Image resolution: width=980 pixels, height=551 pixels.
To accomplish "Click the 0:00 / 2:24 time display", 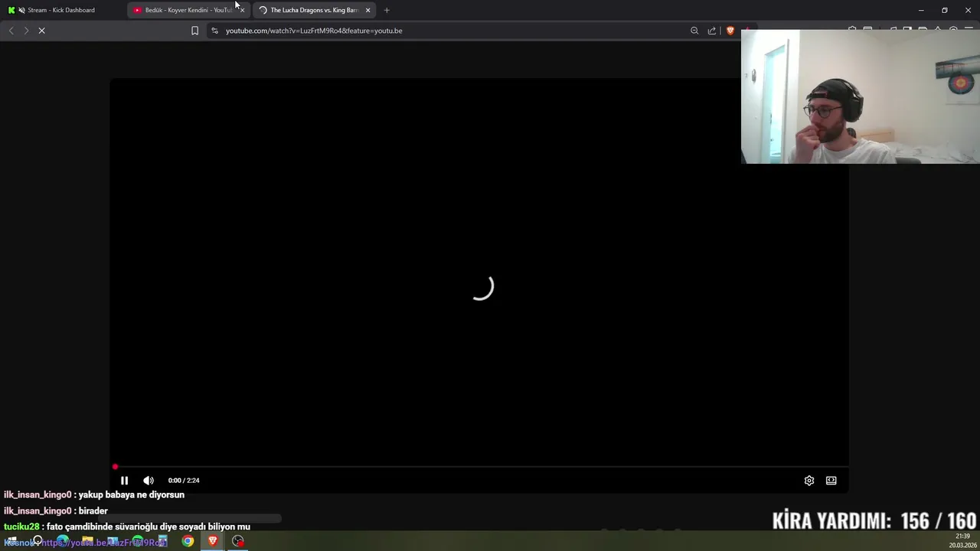I will (x=184, y=481).
